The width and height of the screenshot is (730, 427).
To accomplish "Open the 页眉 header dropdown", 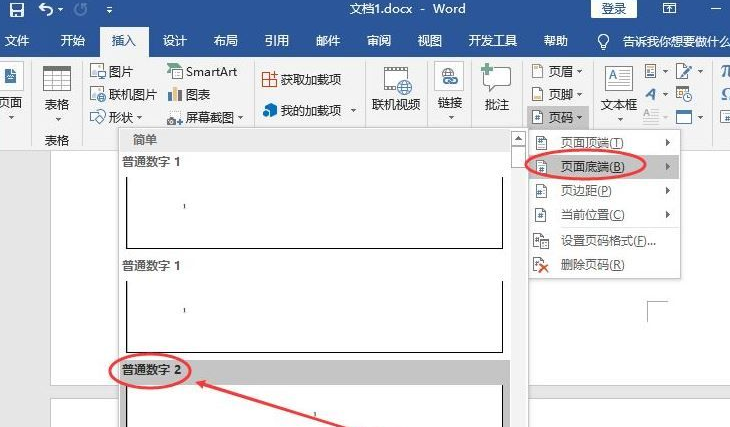I will tap(557, 71).
